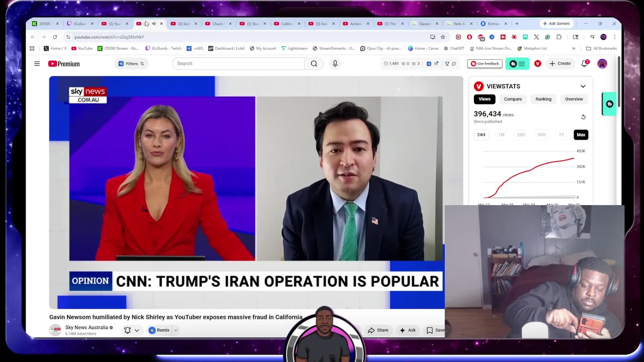The height and width of the screenshot is (362, 644).
Task: Click the Share button
Action: point(378,330)
